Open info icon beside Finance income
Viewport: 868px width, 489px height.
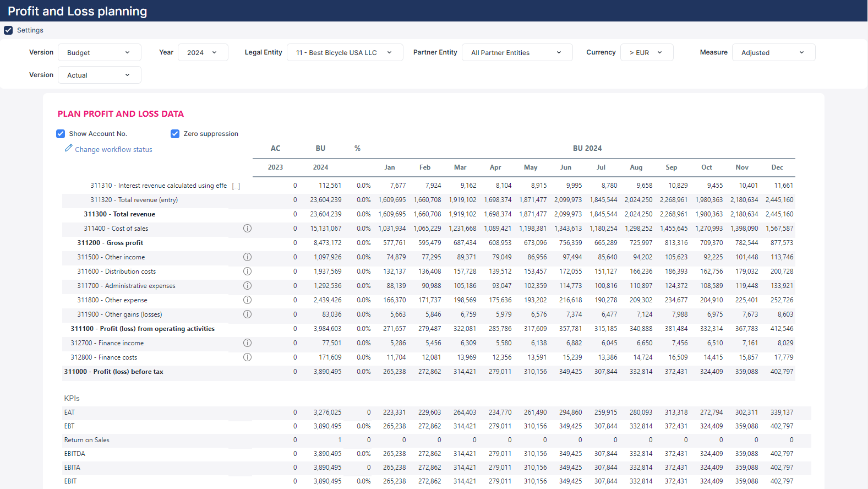pos(247,343)
